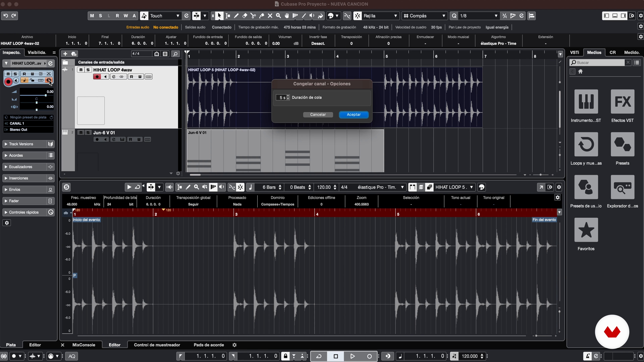The width and height of the screenshot is (644, 362).
Task: Select the Erase tool in top toolbar
Action: click(245, 16)
